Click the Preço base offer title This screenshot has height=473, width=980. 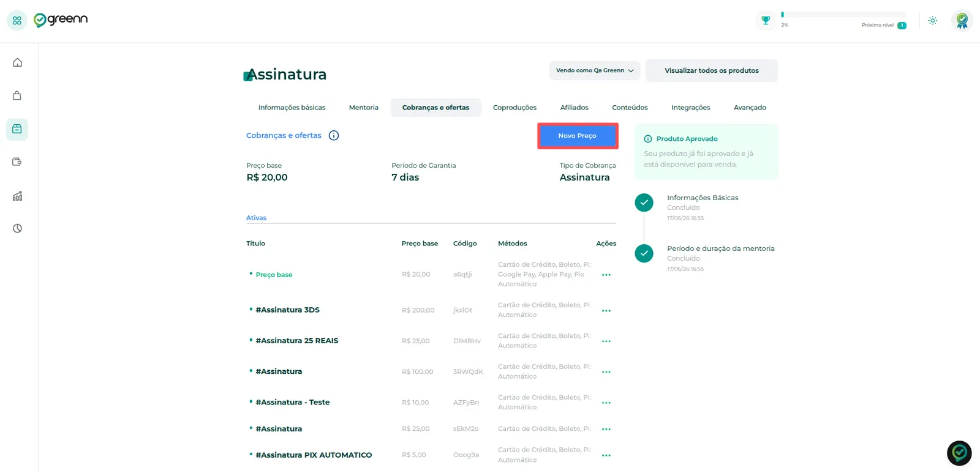point(274,275)
